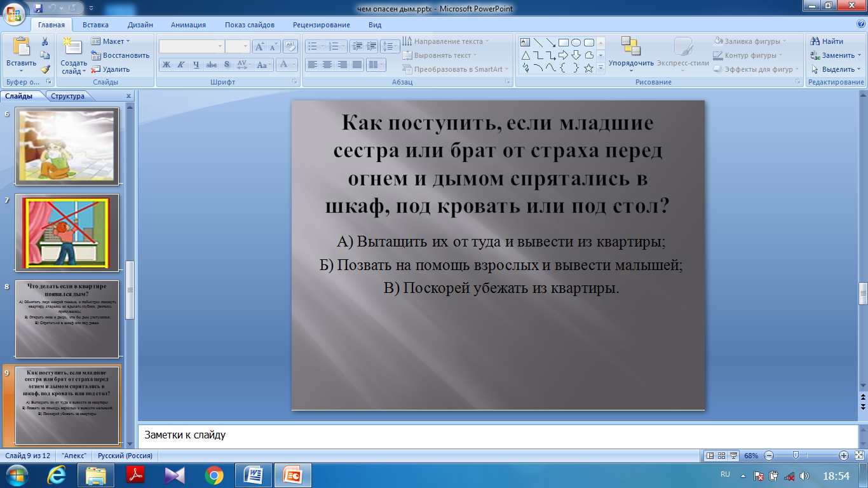This screenshot has height=488, width=868.
Task: Decrease list indent level icon
Action: coord(356,46)
